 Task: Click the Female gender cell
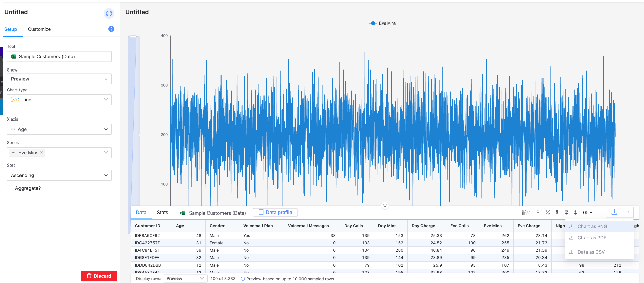click(x=222, y=243)
